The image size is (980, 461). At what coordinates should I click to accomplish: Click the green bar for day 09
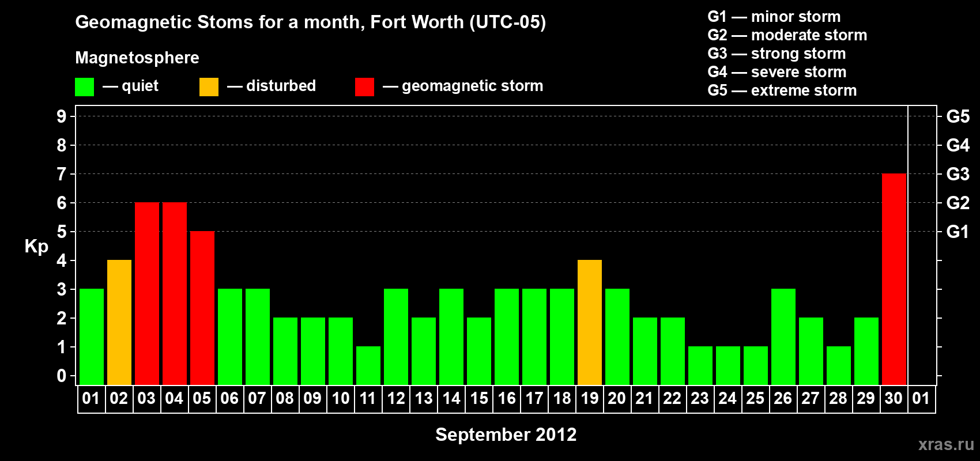point(313,351)
